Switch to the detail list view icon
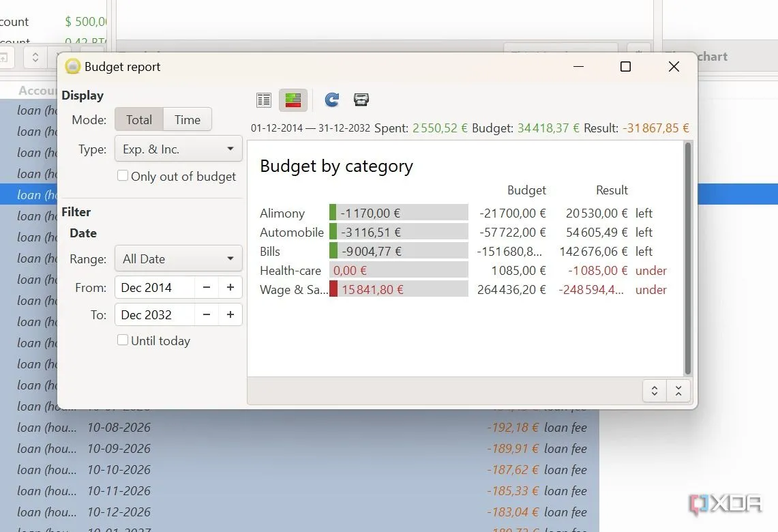This screenshot has width=778, height=532. (x=264, y=100)
